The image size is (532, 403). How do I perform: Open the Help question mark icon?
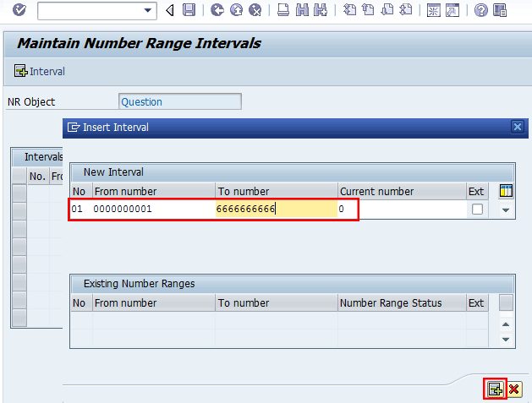tap(480, 10)
